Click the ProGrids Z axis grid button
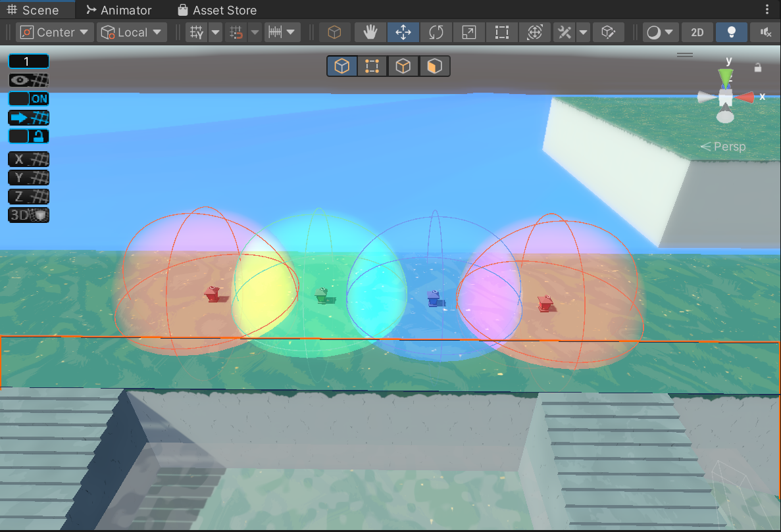The width and height of the screenshot is (781, 532). 29,197
